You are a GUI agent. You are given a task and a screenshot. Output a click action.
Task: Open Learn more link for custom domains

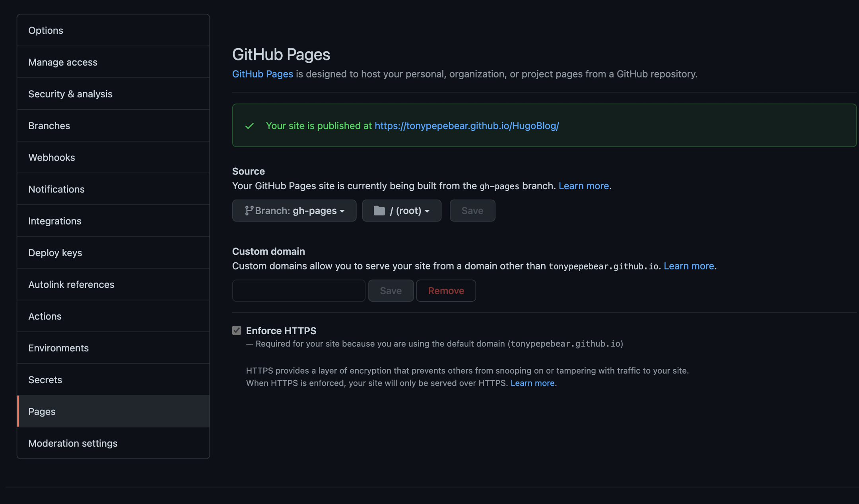689,266
